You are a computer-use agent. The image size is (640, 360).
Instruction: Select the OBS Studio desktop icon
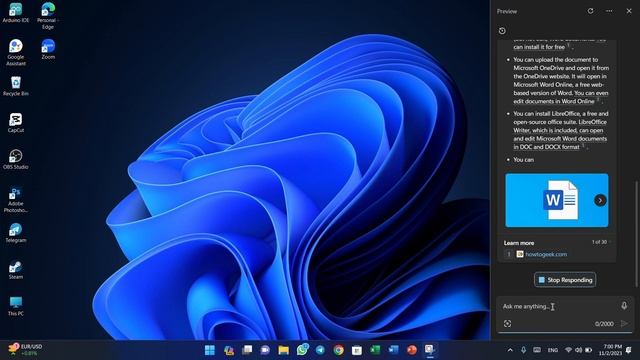tap(16, 159)
